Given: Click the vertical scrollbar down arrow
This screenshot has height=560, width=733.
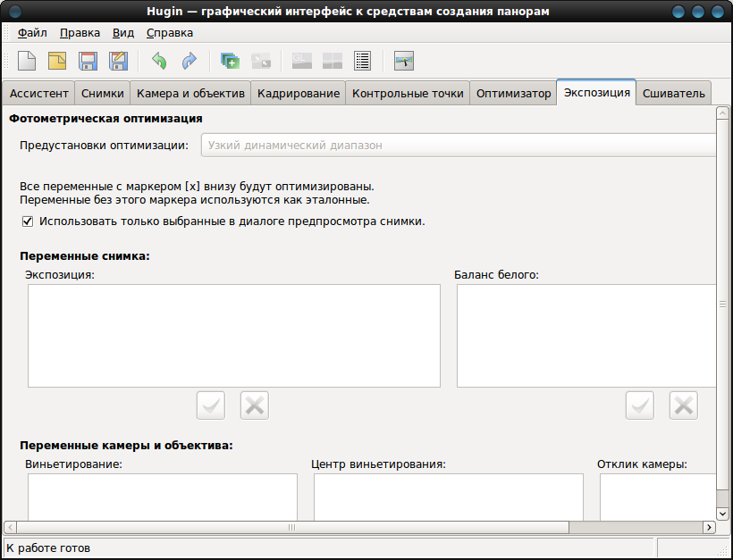Looking at the screenshot, I should [x=722, y=514].
